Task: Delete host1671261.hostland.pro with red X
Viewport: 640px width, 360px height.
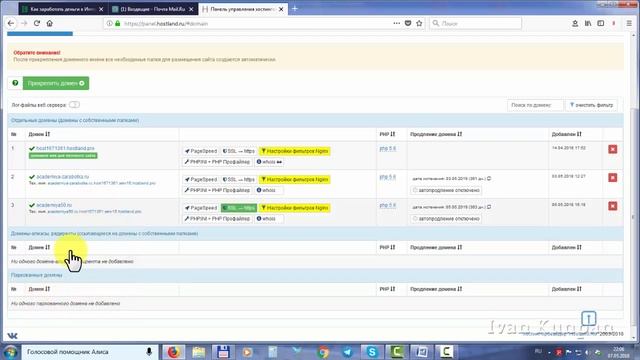Action: [x=613, y=149]
